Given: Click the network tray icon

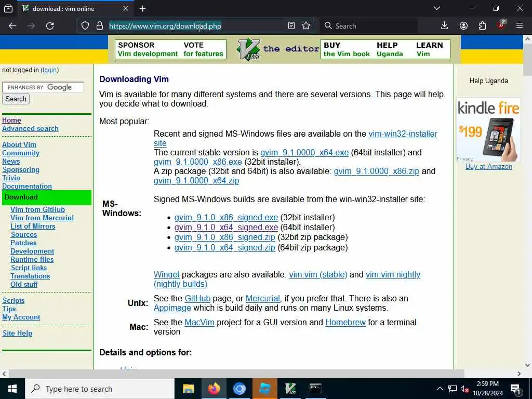Looking at the screenshot, I should click(453, 389).
